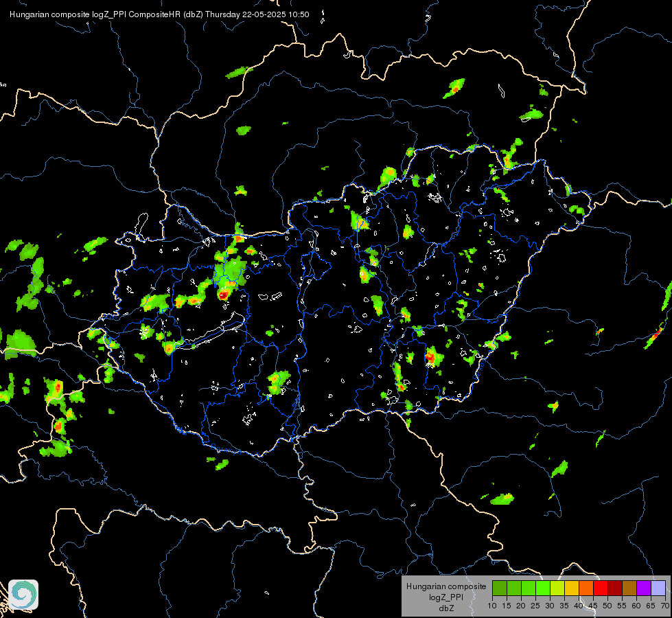The width and height of the screenshot is (672, 618).
Task: Click the swirl logo icon in corner
Action: 23,595
